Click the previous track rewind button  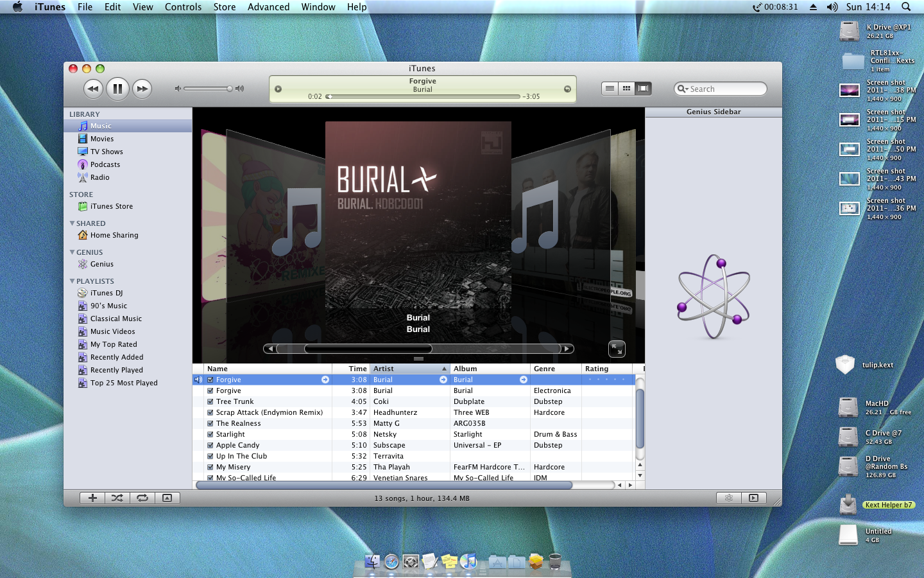tap(93, 89)
